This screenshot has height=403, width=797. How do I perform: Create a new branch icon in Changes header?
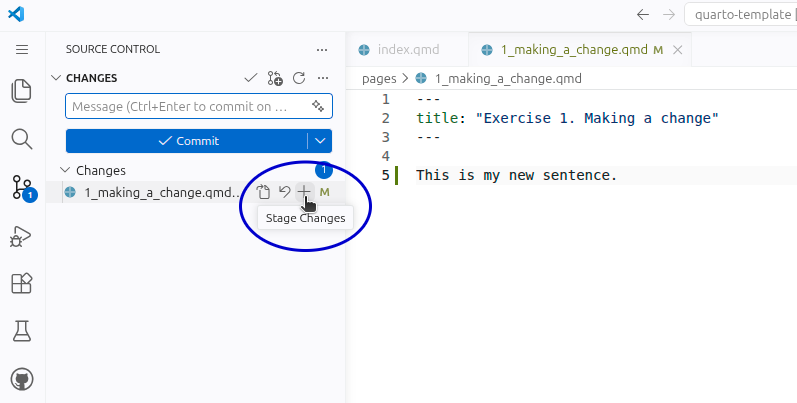pyautogui.click(x=275, y=78)
